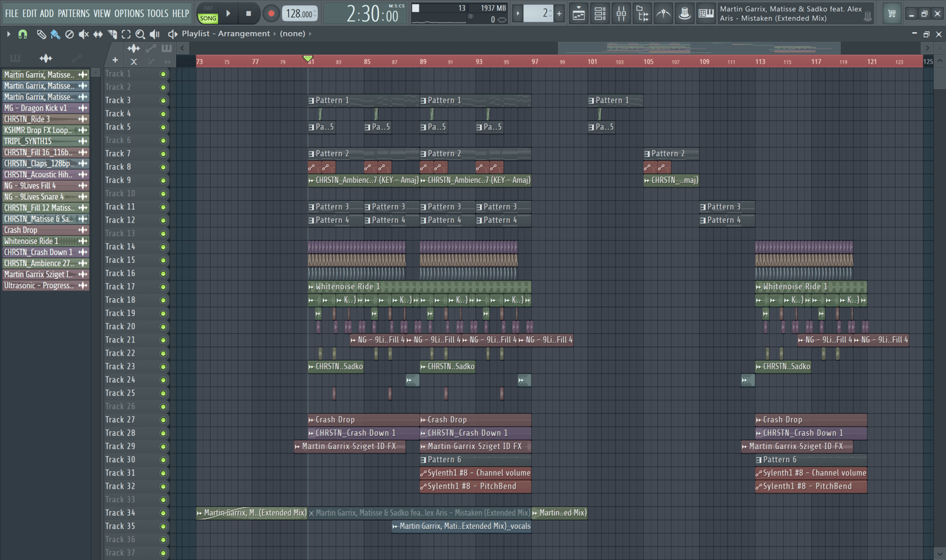
Task: Select the Playback scrub tool
Action: [x=155, y=34]
